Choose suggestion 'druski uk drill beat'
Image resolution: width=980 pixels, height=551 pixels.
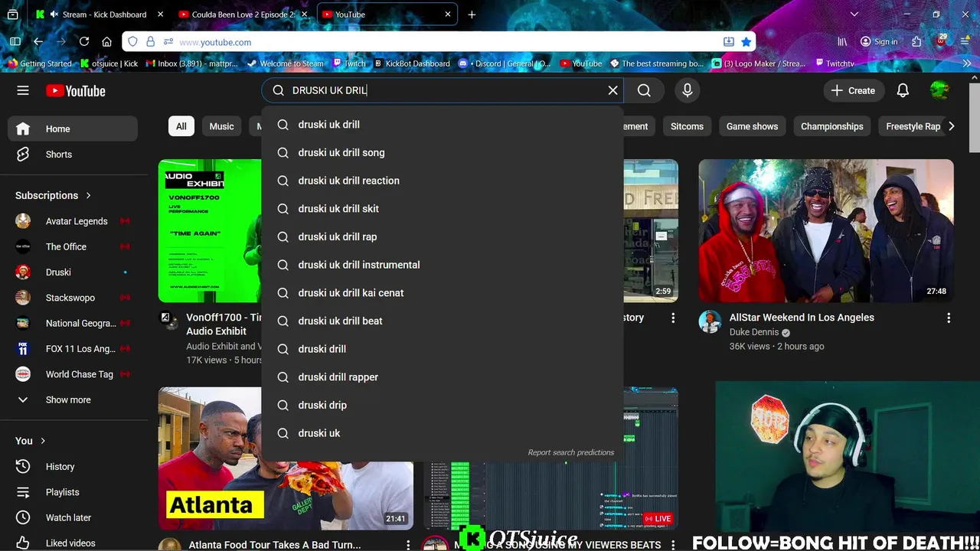(x=443, y=321)
